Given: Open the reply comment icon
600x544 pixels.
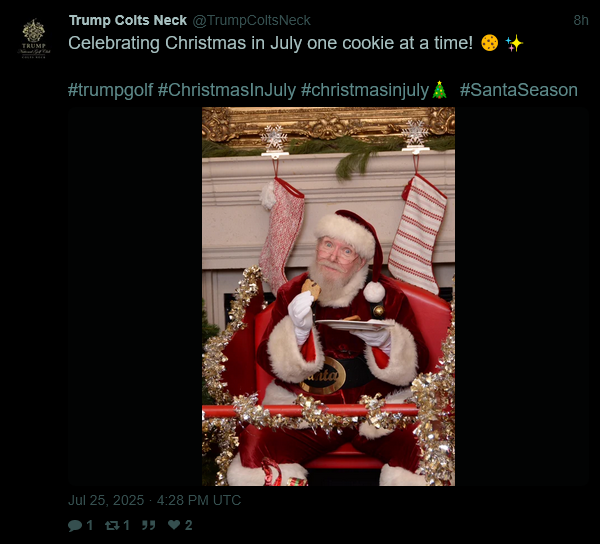Looking at the screenshot, I should (x=75, y=525).
